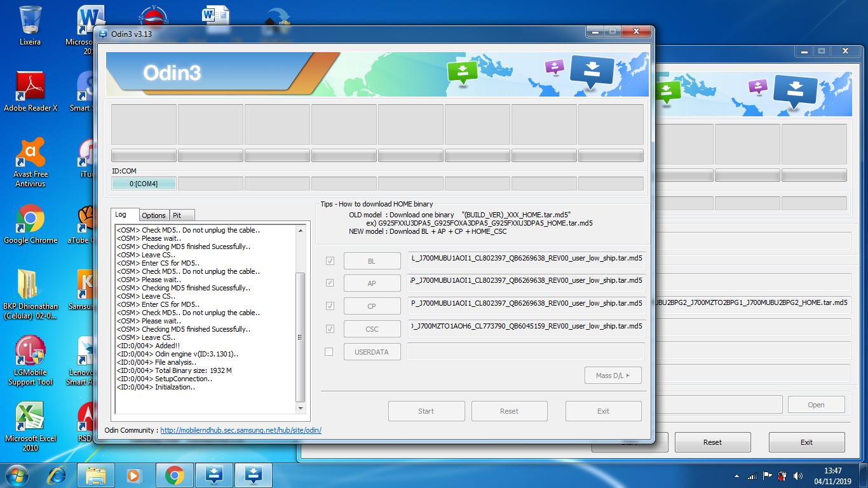Click Start in the front Odin window
This screenshot has height=488, width=868.
click(426, 411)
